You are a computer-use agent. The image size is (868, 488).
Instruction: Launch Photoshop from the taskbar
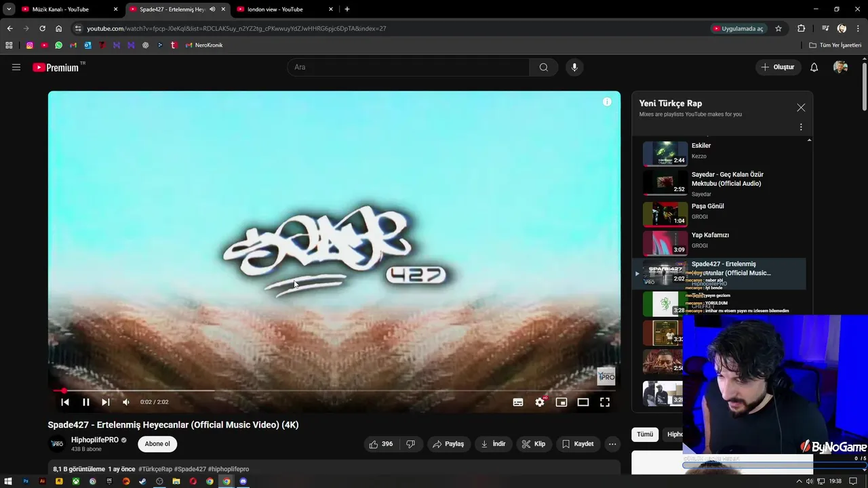(x=26, y=481)
